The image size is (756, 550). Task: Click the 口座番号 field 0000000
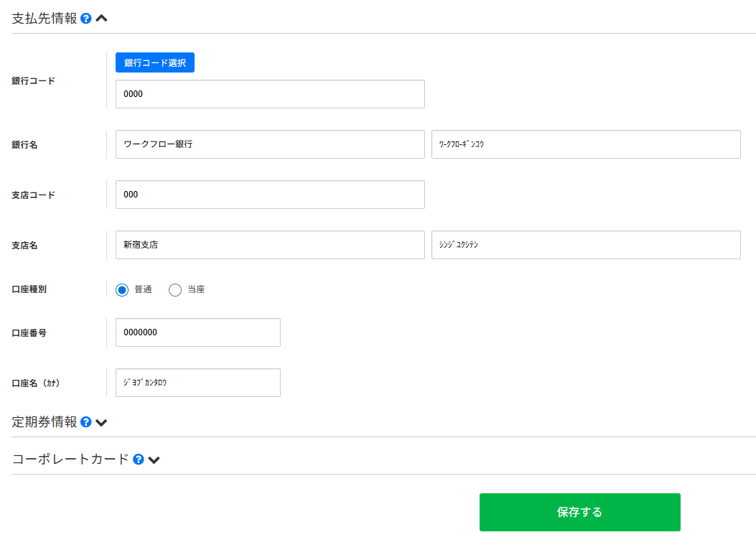(197, 332)
